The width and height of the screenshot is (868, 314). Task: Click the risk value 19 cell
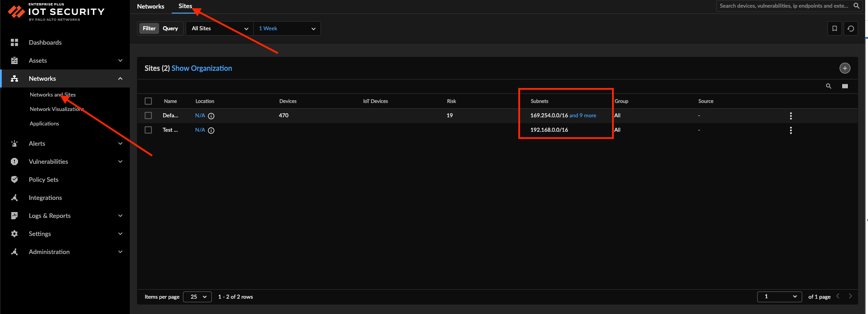pyautogui.click(x=450, y=115)
